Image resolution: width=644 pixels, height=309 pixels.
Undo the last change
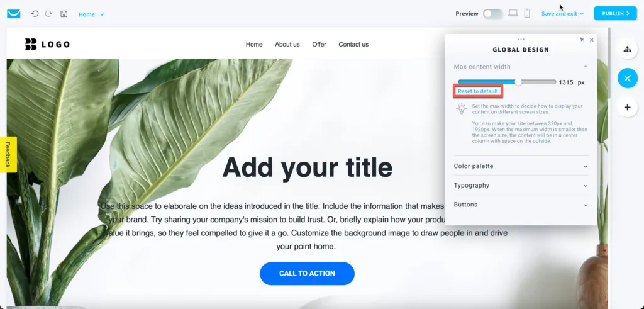(35, 14)
